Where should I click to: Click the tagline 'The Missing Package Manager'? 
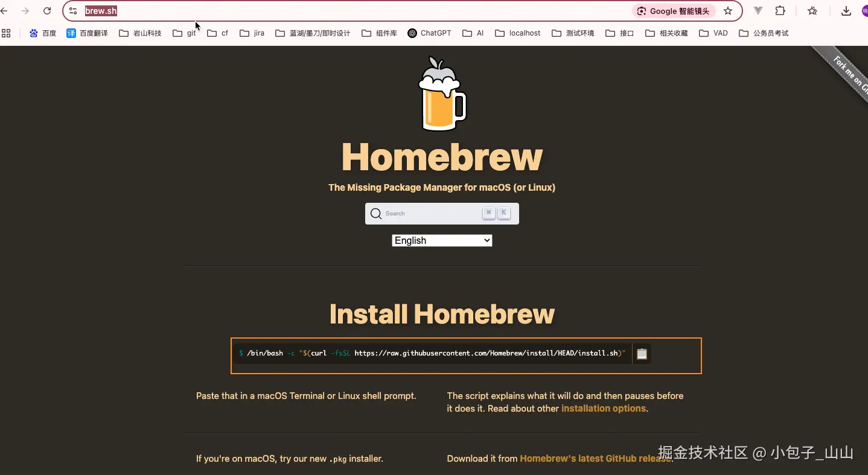[442, 188]
